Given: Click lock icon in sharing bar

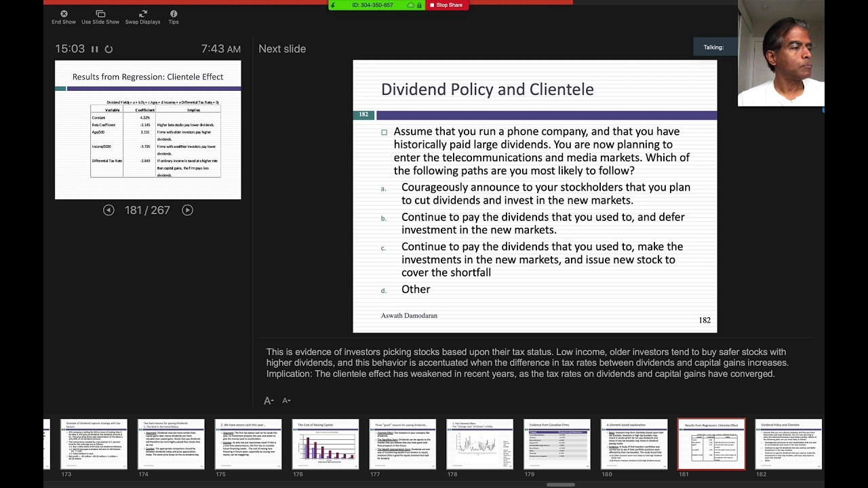Looking at the screenshot, I should [x=420, y=5].
